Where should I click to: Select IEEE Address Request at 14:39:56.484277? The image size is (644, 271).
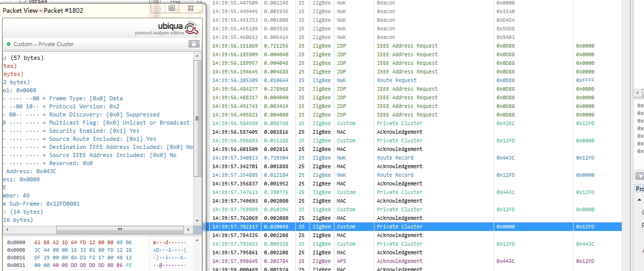coord(416,89)
